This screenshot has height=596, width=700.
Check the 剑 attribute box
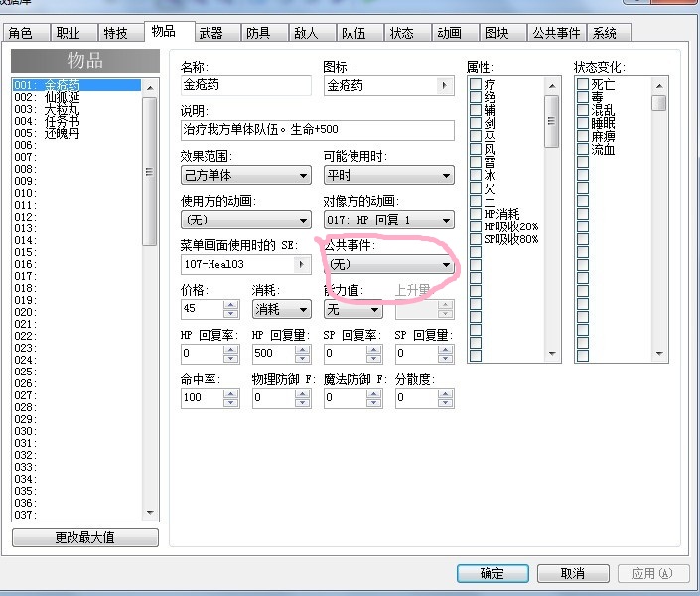coord(476,123)
